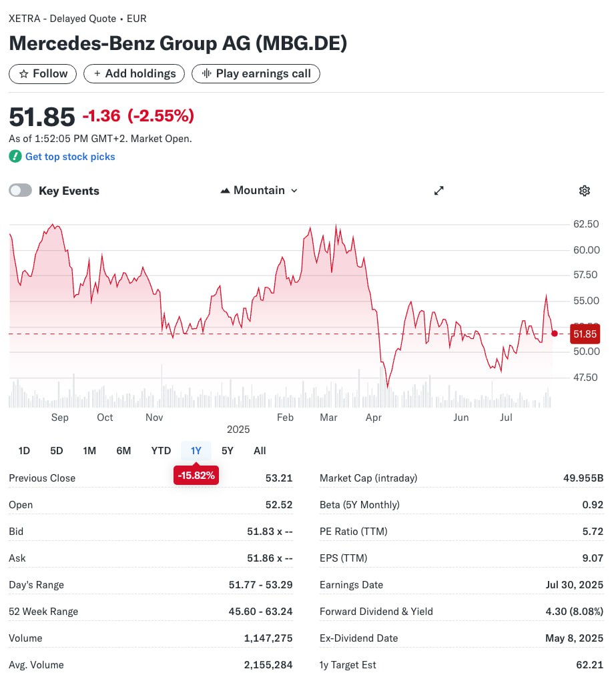Image resolution: width=616 pixels, height=685 pixels.
Task: Select the 1D time range
Action: 24,451
